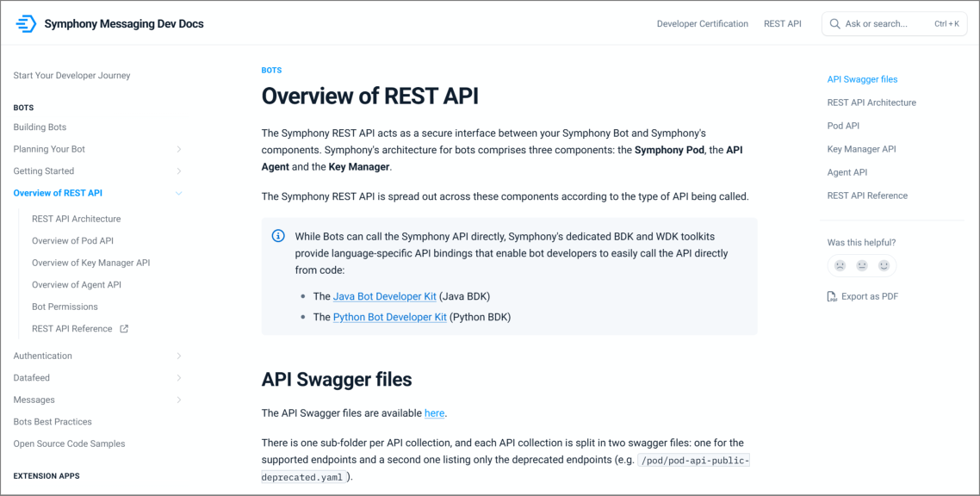
Task: Open REST API in the top nav
Action: click(x=783, y=24)
